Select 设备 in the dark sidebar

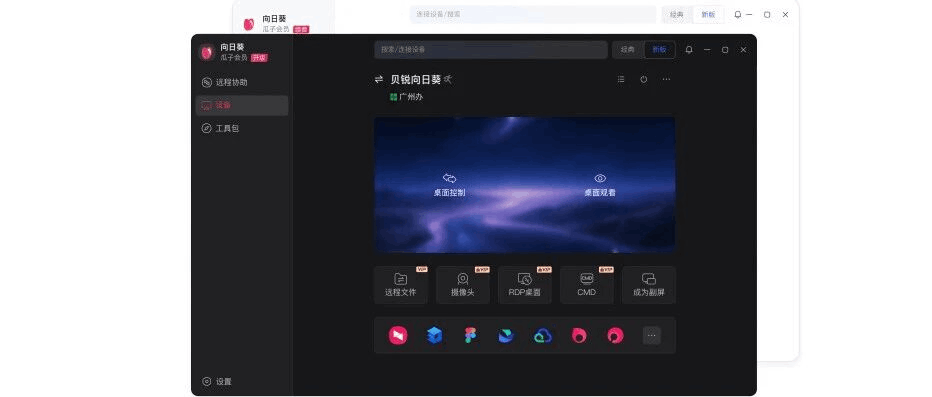(242, 105)
